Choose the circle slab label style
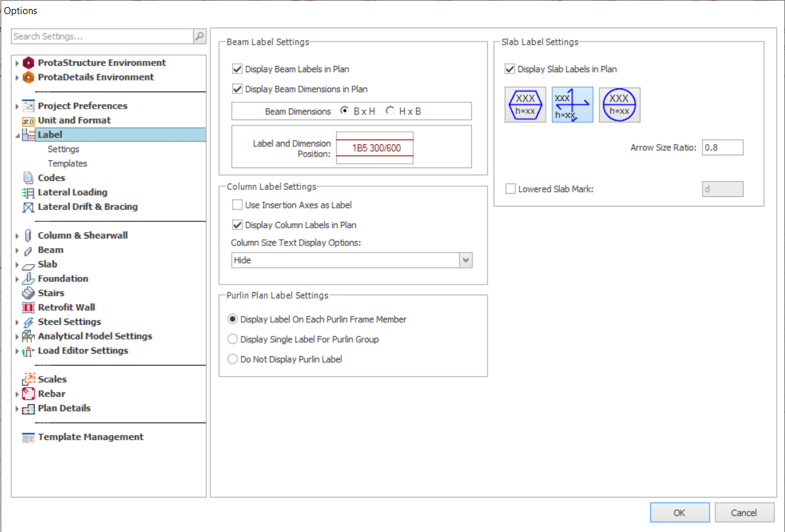 pos(619,105)
